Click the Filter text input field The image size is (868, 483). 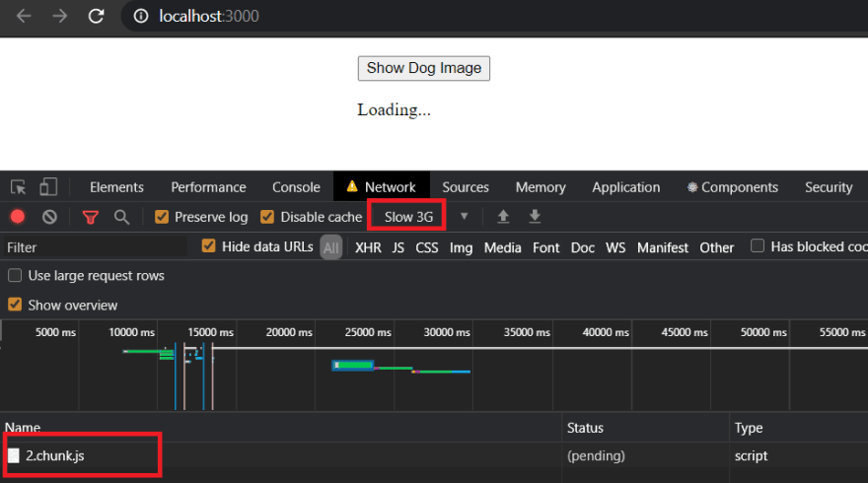[94, 247]
